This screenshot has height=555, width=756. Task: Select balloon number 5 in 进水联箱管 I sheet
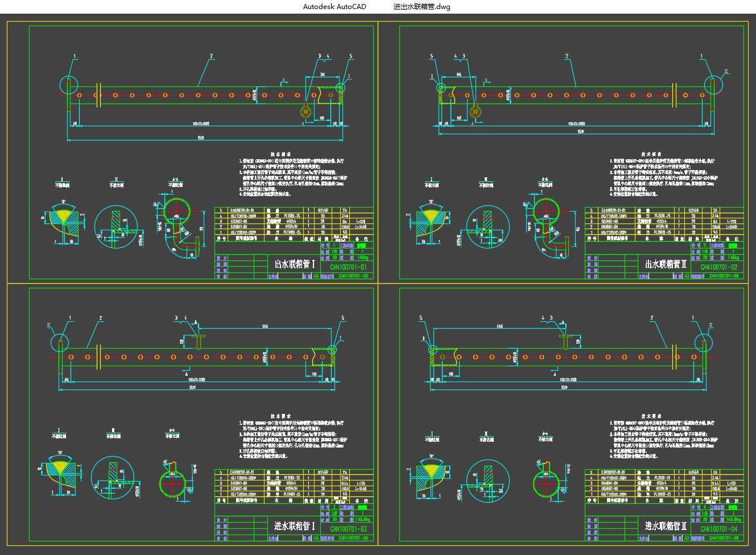coord(342,318)
